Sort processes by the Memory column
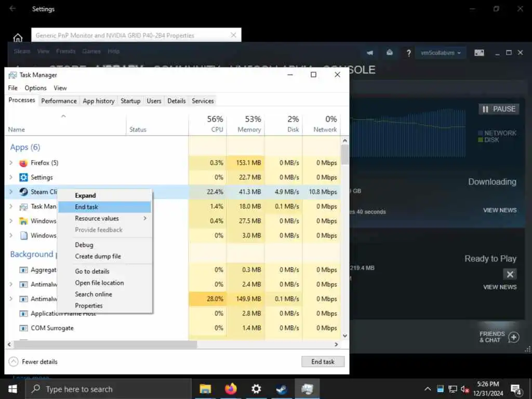This screenshot has width=532, height=399. click(x=246, y=124)
